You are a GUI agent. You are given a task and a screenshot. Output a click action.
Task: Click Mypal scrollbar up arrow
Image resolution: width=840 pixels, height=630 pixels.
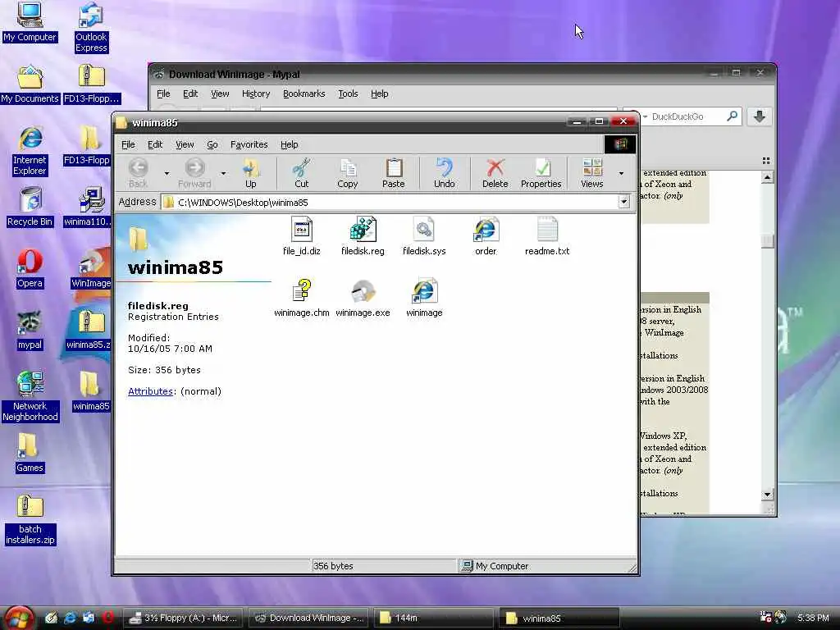point(767,177)
